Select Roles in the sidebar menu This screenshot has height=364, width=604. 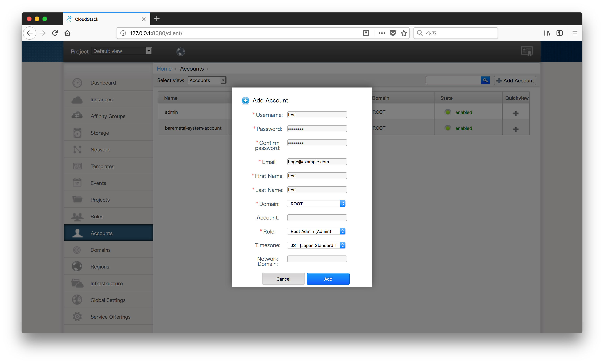click(108, 216)
